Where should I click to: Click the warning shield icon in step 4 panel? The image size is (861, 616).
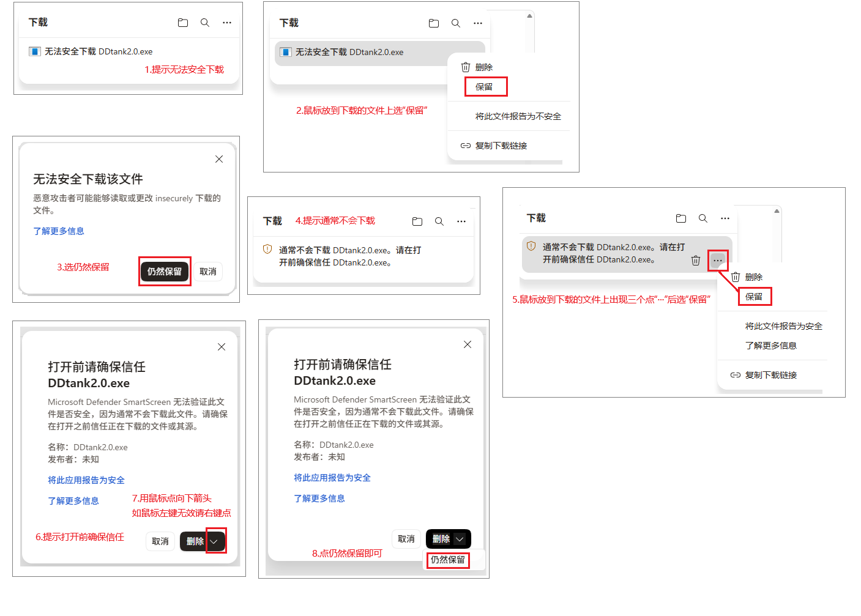(267, 250)
